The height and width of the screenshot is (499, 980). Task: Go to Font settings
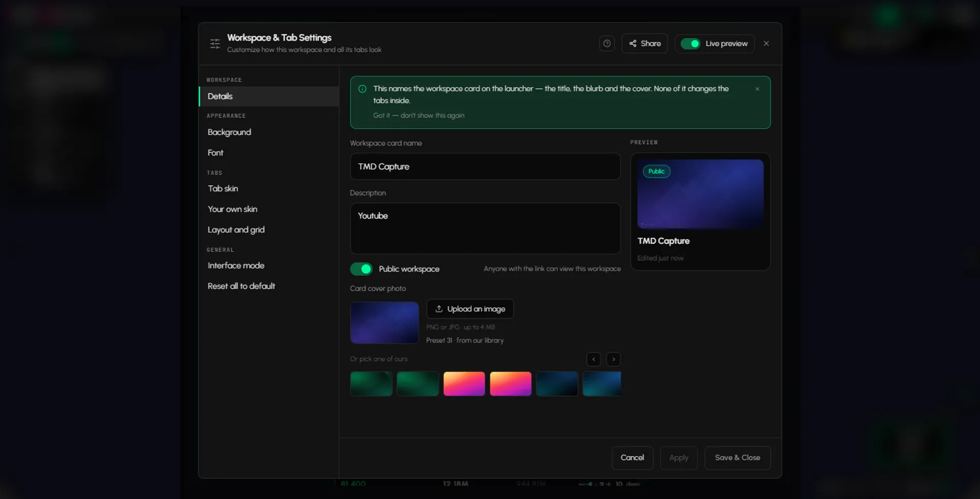(x=269, y=153)
